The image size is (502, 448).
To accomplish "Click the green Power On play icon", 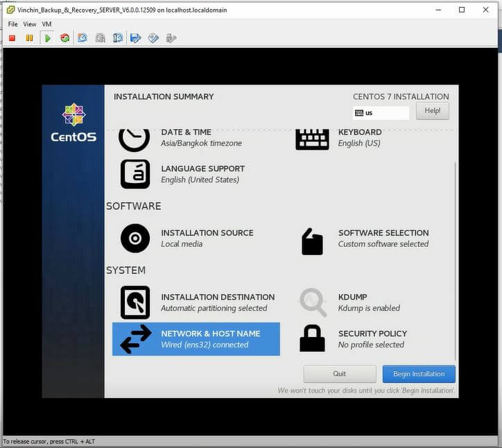I will [x=48, y=38].
